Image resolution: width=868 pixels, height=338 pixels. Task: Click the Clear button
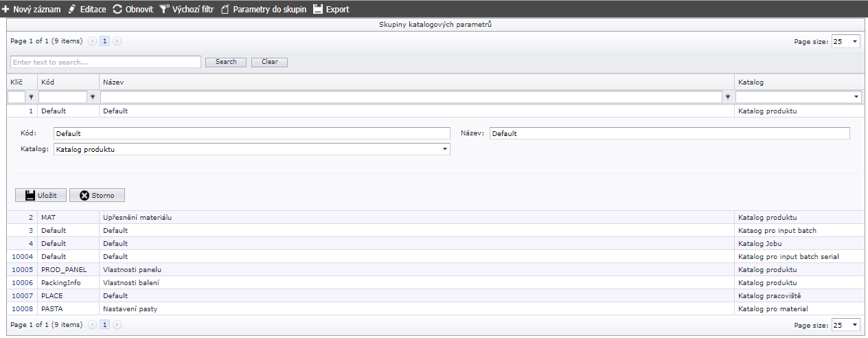tap(269, 62)
